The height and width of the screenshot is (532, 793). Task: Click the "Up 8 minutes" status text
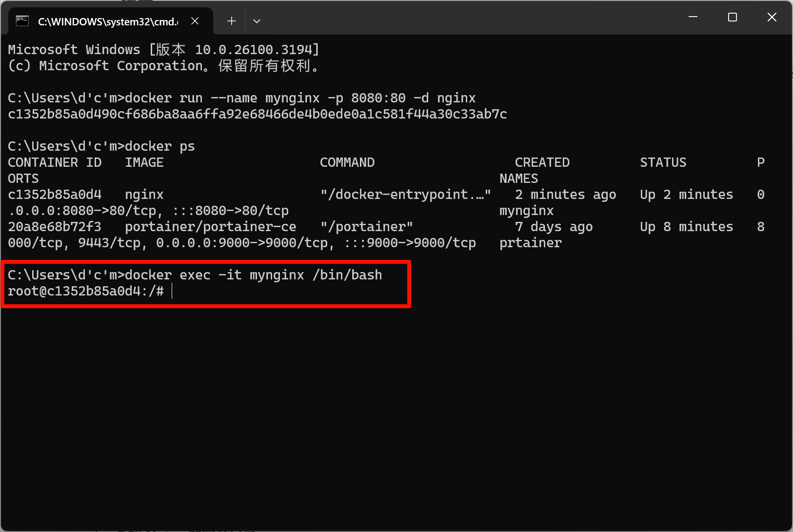tap(686, 227)
